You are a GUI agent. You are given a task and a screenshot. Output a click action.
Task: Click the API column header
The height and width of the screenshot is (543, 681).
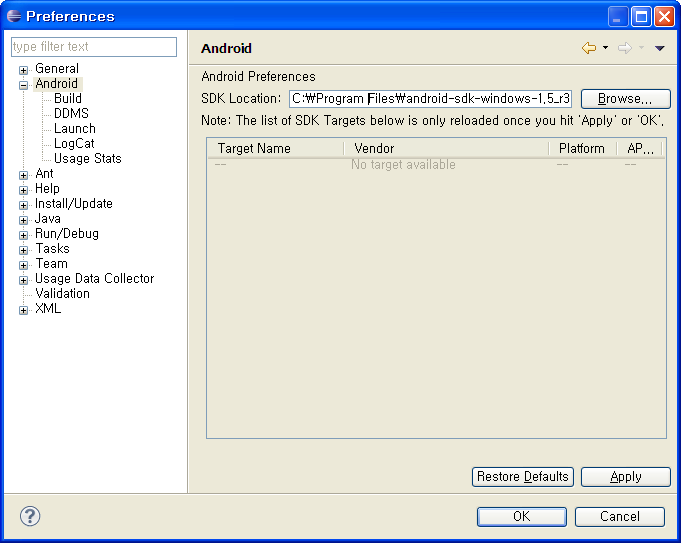pos(641,149)
